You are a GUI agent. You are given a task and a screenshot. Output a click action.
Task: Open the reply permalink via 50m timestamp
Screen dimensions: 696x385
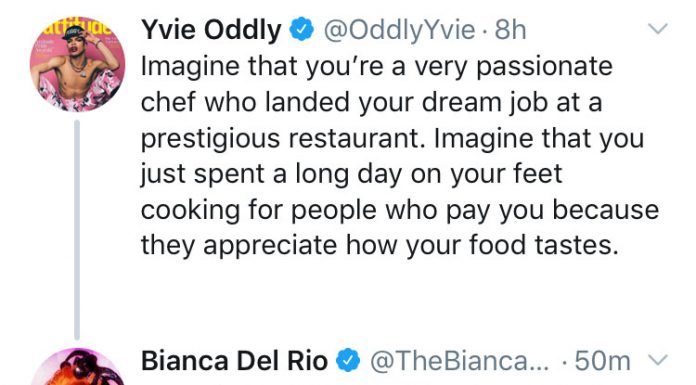(602, 361)
